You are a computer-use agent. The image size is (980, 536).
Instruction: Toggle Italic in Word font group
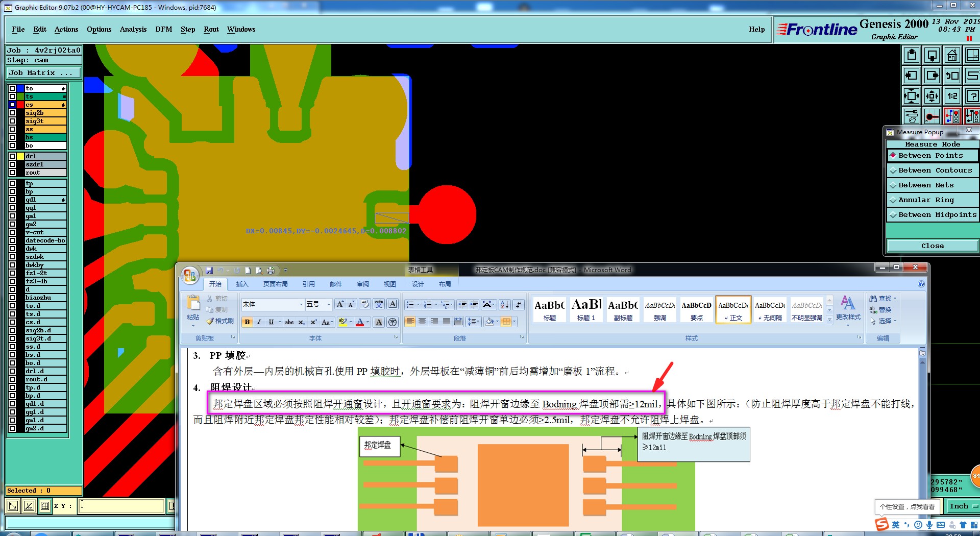pos(259,322)
